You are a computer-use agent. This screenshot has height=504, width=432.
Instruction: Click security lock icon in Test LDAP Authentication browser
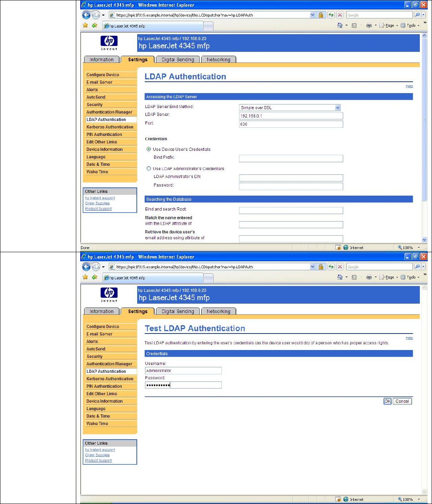(321, 267)
